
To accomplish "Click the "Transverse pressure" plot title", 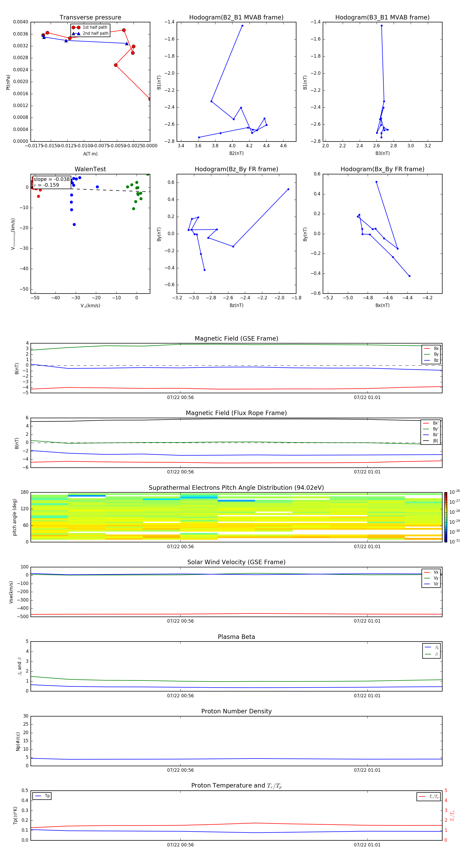I will coord(90,18).
